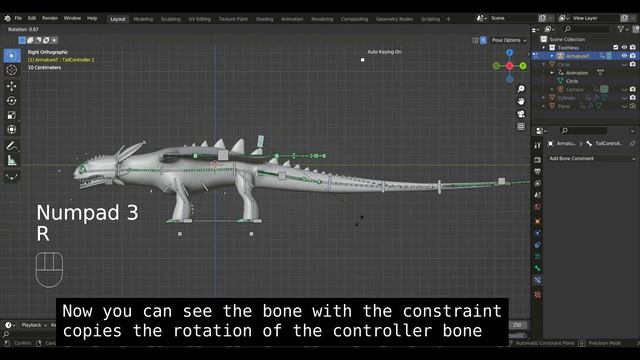
Task: Select the Move tool
Action: (x=12, y=86)
